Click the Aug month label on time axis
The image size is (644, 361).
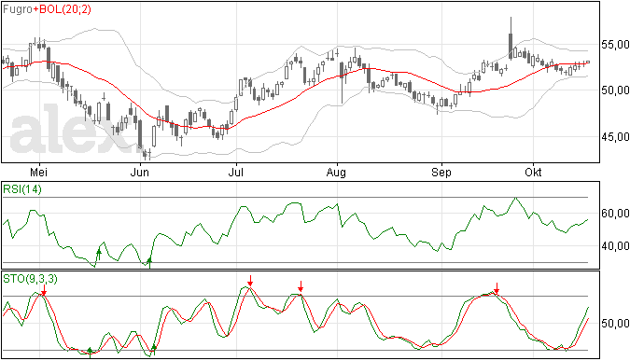336,173
